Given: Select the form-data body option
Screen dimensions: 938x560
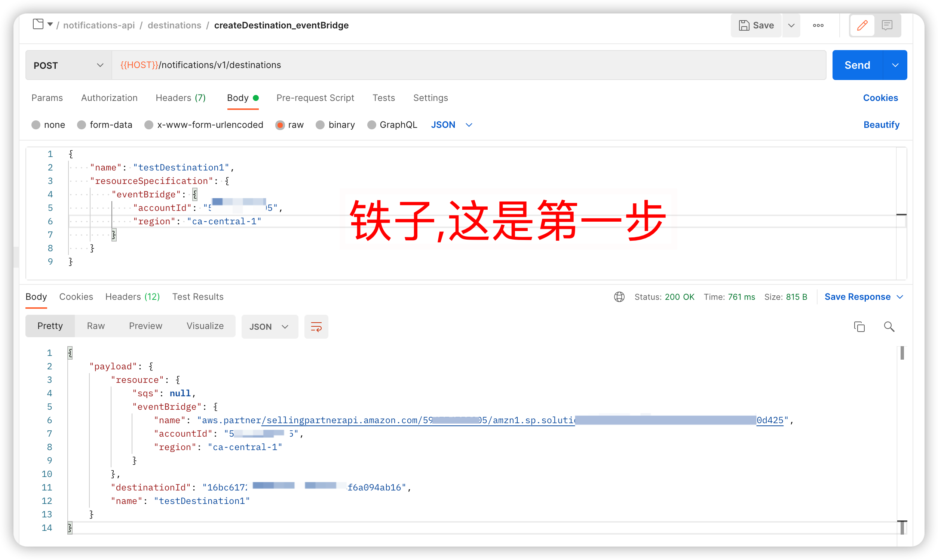Looking at the screenshot, I should click(x=82, y=125).
